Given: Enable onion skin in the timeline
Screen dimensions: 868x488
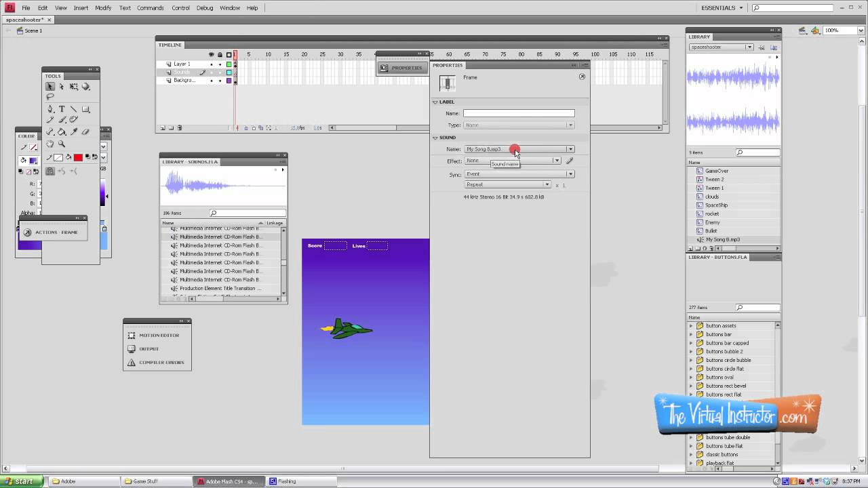Looking at the screenshot, I should tap(246, 127).
